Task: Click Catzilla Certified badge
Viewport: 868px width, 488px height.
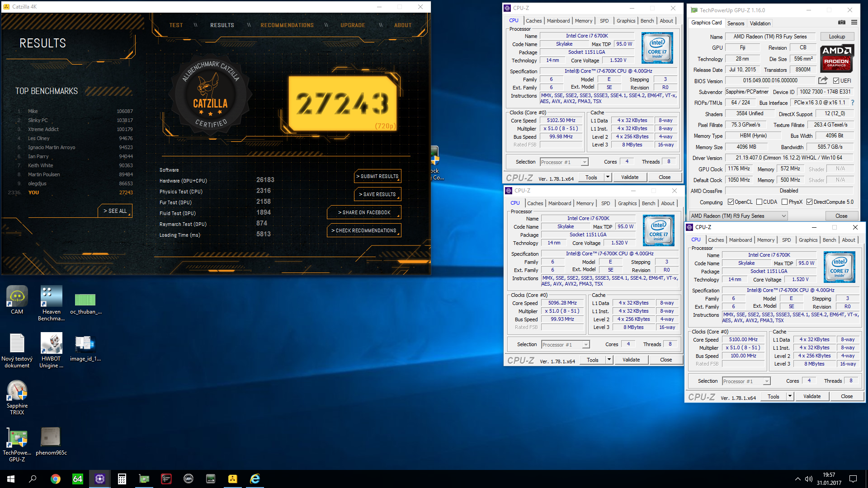Action: coord(210,95)
